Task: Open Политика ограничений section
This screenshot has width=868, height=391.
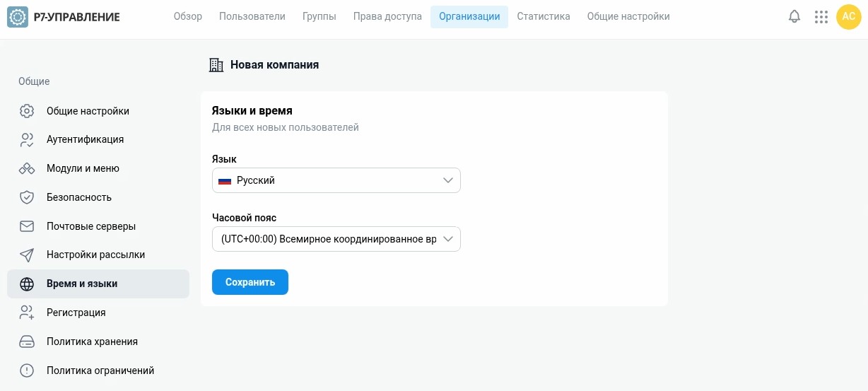Action: (98, 370)
